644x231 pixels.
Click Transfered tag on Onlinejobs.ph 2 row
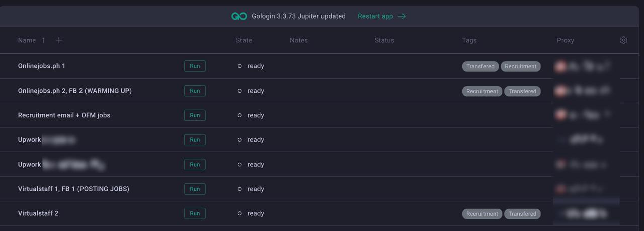click(522, 91)
